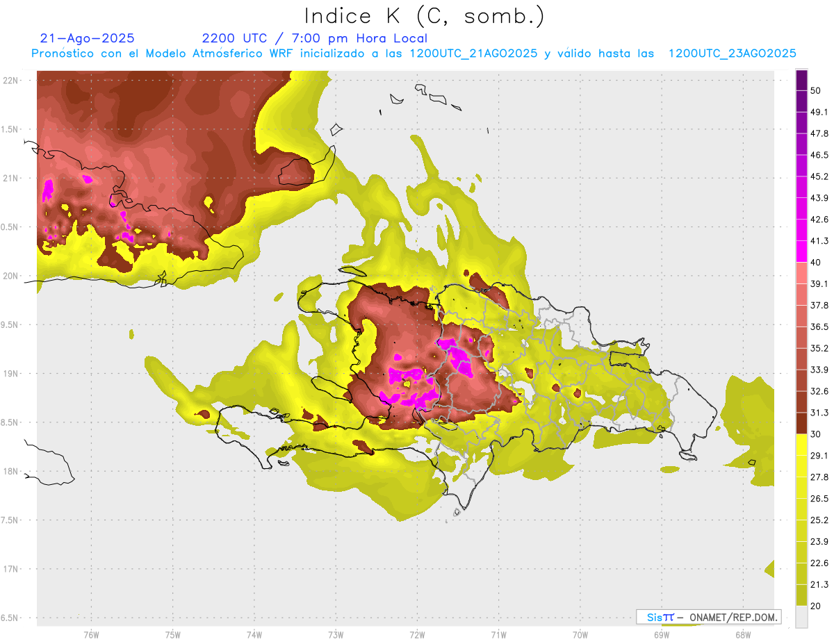
Task: Click the "23.9" color scale value
Action: 820,541
